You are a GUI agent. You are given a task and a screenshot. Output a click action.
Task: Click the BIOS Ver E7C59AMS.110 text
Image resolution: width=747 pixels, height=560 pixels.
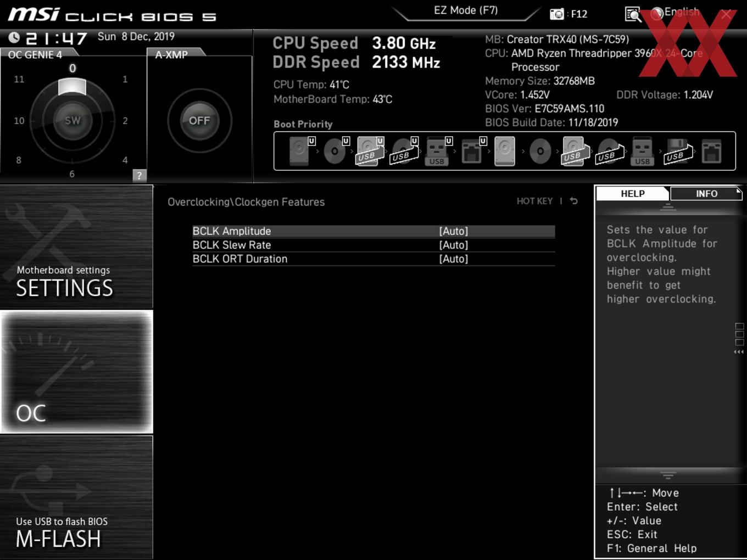coord(544,109)
